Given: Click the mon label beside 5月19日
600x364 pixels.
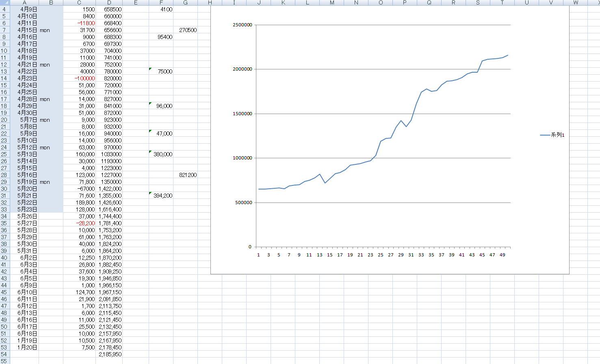Looking at the screenshot, I should [x=45, y=182].
